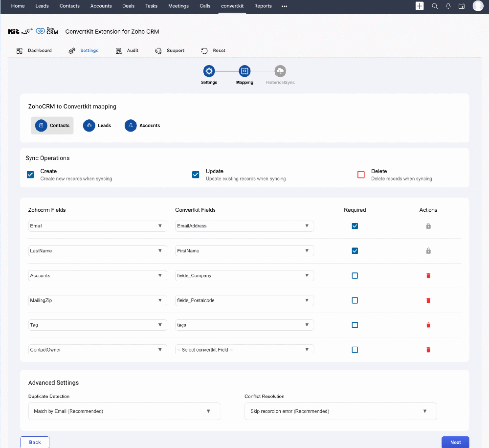Open the EmailAddress Convertkit field dropdown
This screenshot has height=448, width=489.
tap(244, 226)
